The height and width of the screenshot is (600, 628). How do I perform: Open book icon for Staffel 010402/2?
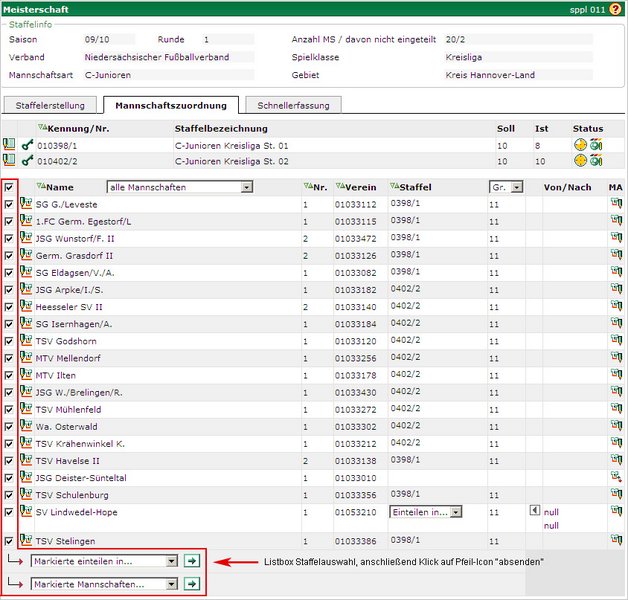9,160
